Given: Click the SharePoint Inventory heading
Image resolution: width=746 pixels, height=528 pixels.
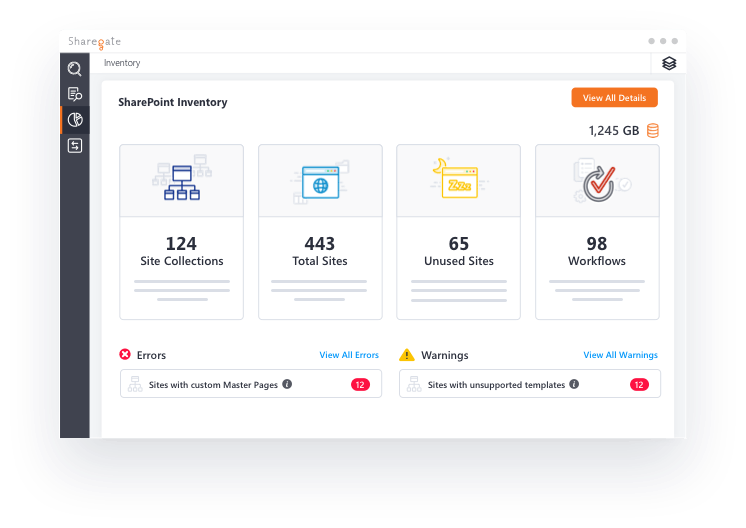Looking at the screenshot, I should coord(173,102).
